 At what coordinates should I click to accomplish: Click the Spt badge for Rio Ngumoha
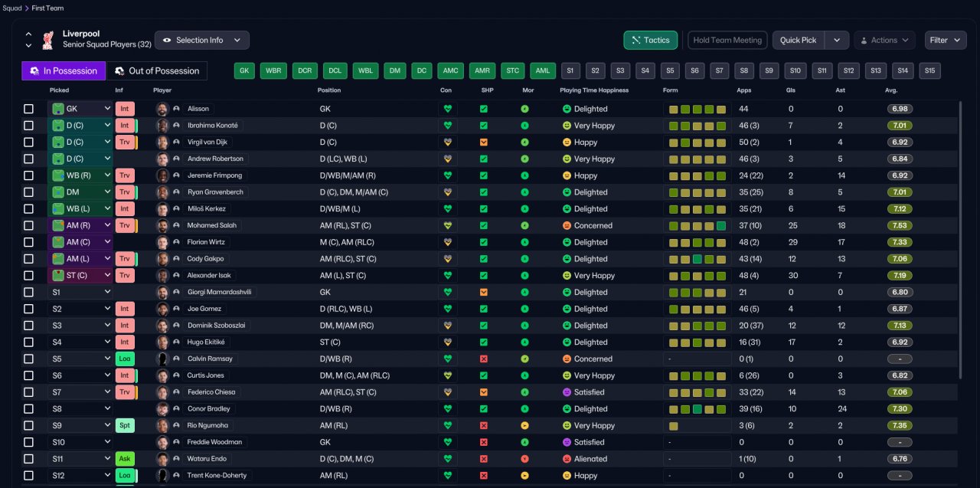pyautogui.click(x=125, y=425)
